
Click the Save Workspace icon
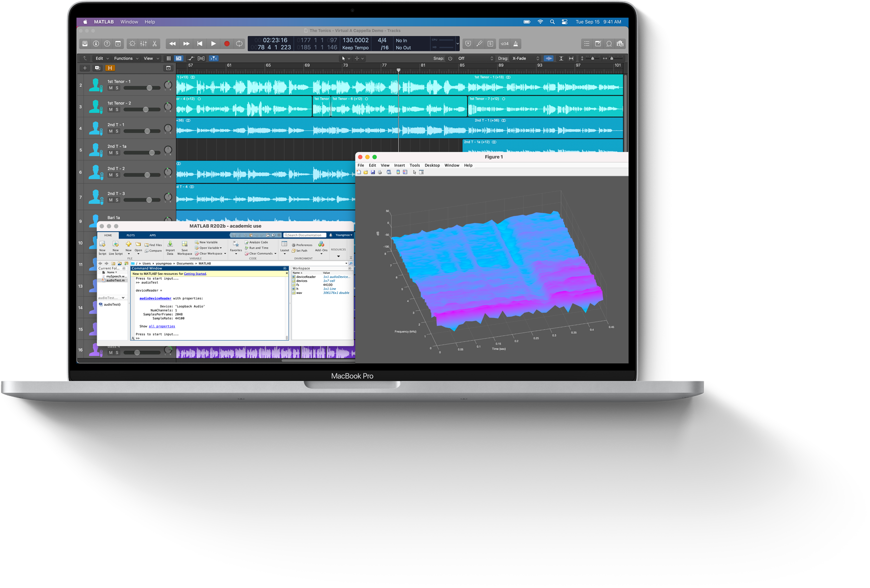(185, 247)
